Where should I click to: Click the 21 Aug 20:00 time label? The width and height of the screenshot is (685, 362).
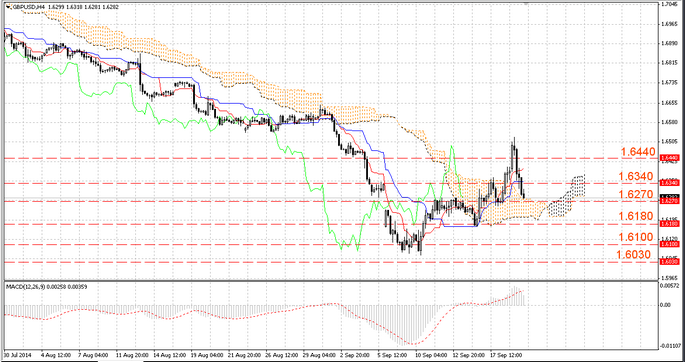coord(245,354)
